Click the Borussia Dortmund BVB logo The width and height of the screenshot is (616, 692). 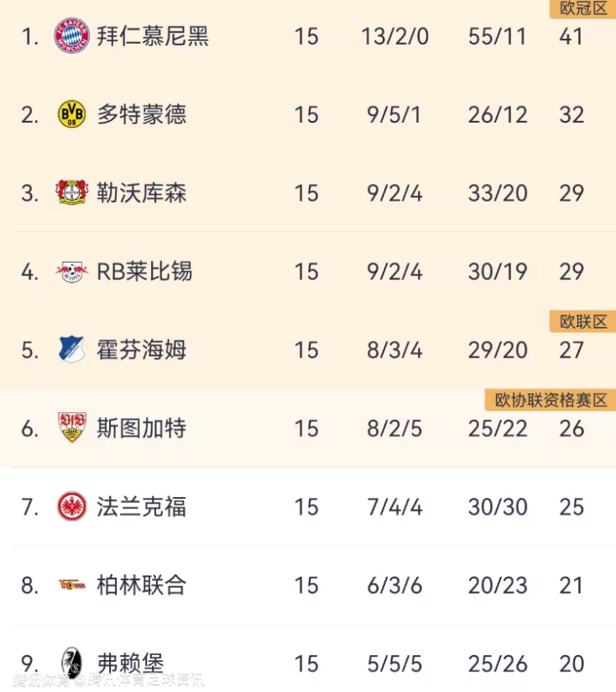coord(72,114)
